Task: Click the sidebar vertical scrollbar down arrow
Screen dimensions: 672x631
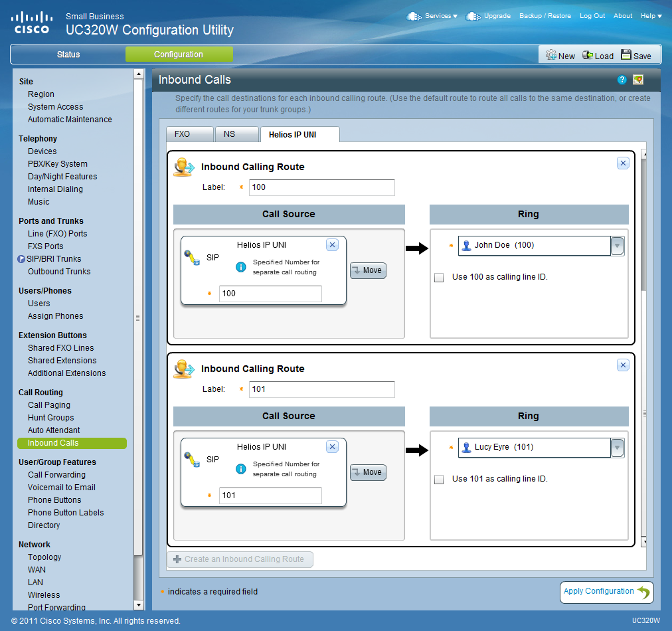Action: click(139, 605)
